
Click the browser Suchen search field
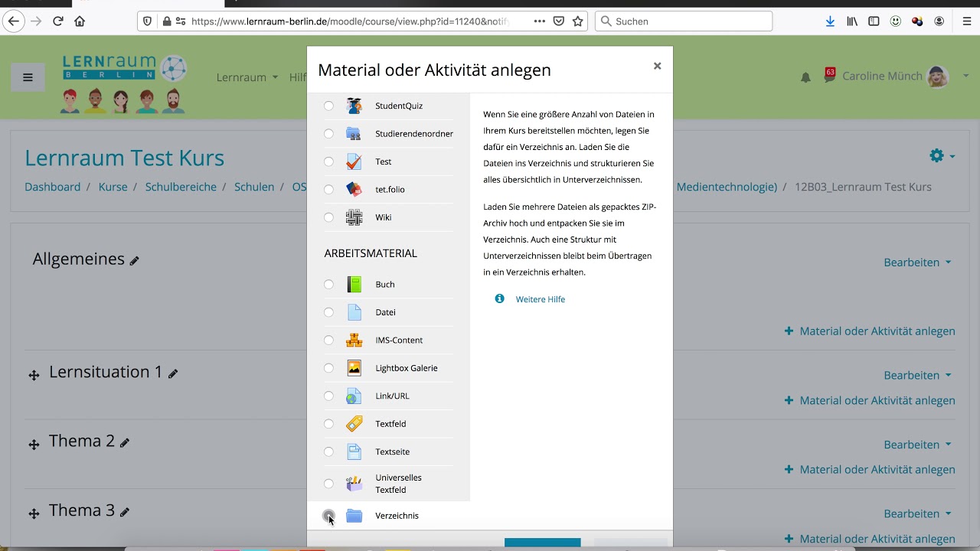pos(683,21)
